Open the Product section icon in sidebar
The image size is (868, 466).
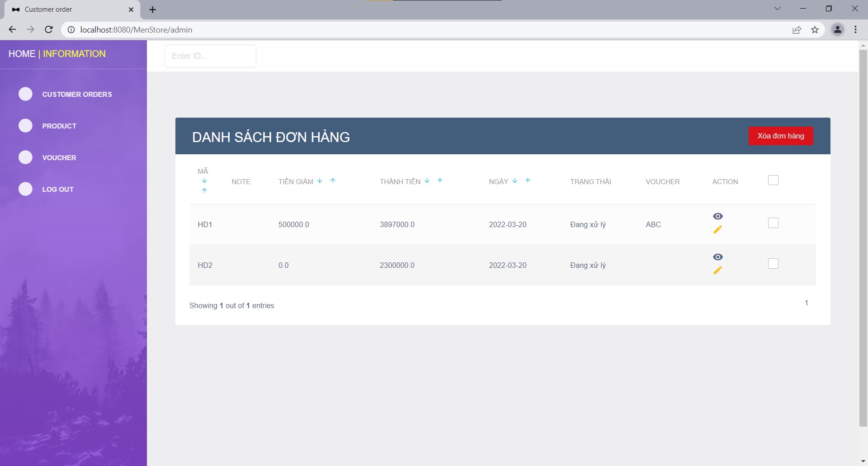click(25, 126)
